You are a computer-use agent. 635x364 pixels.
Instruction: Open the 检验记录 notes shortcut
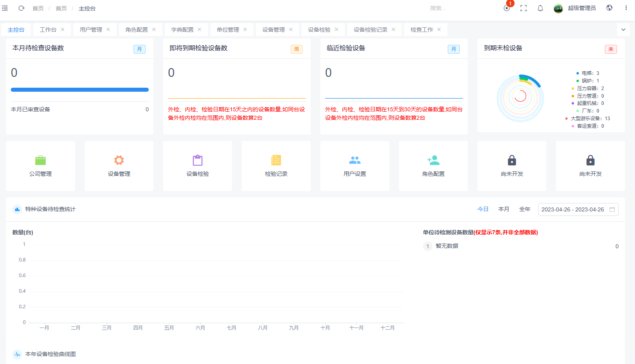(x=276, y=166)
